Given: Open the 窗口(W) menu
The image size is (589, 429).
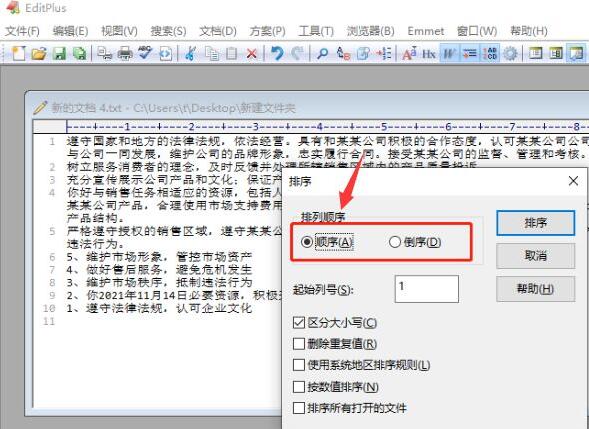Looking at the screenshot, I should 477,31.
